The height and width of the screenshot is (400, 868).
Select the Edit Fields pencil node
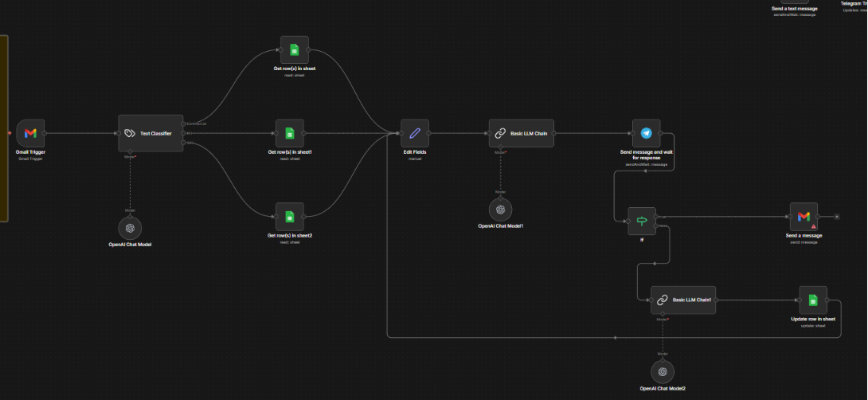415,133
